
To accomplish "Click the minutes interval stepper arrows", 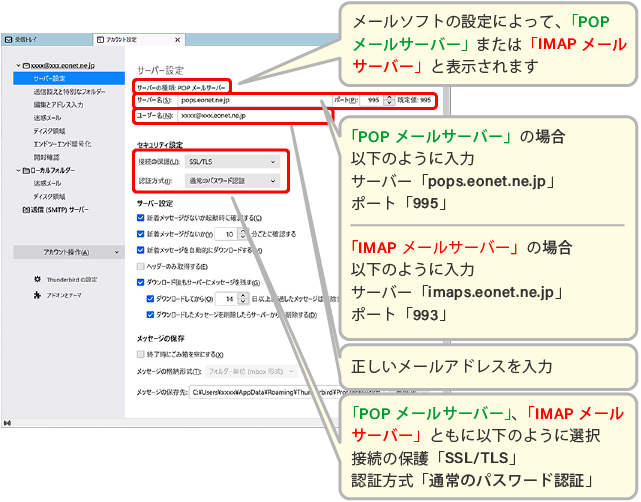I will pyautogui.click(x=243, y=234).
